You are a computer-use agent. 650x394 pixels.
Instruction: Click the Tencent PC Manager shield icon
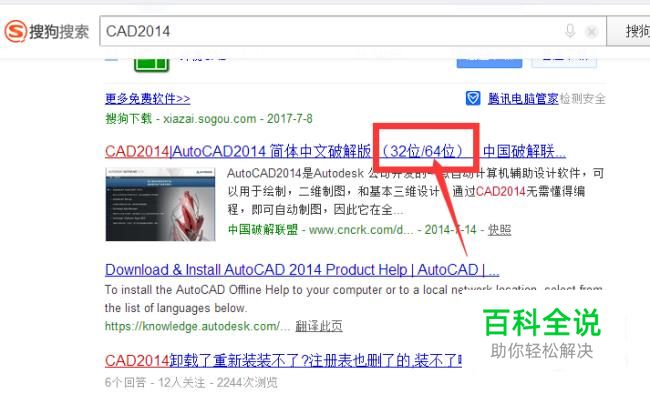click(x=473, y=98)
